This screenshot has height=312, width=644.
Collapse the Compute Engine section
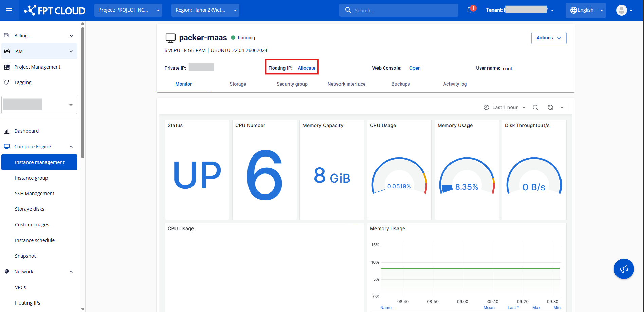71,147
